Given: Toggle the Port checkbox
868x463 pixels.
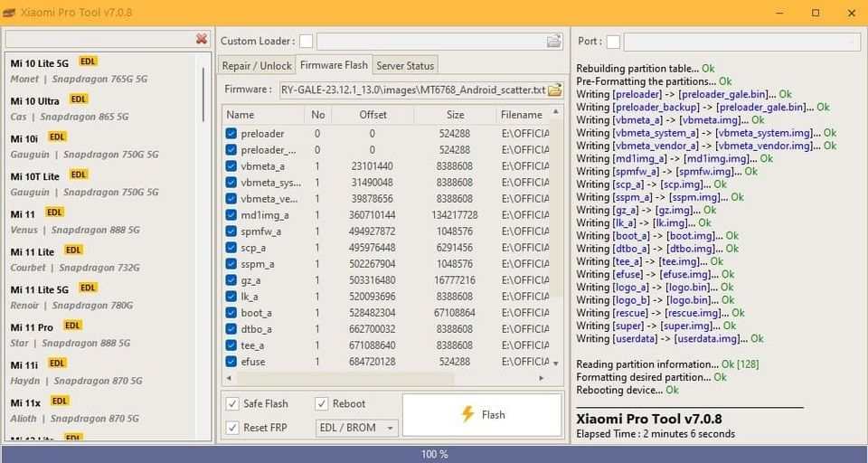Looking at the screenshot, I should click(613, 42).
